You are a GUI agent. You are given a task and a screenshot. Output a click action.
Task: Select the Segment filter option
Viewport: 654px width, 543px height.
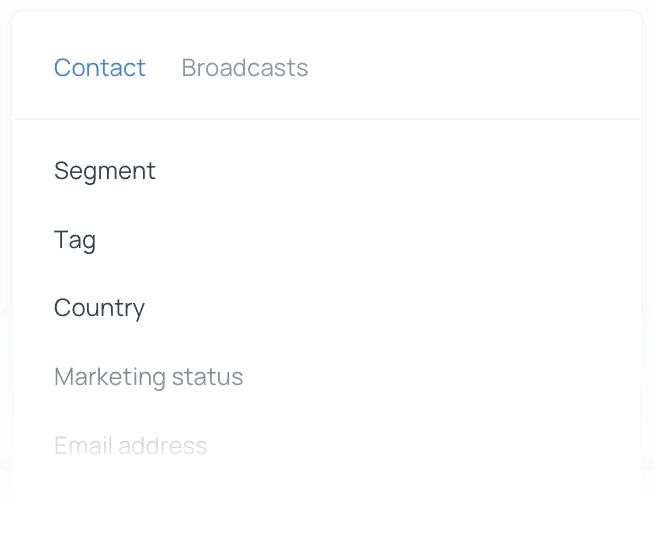click(x=105, y=171)
